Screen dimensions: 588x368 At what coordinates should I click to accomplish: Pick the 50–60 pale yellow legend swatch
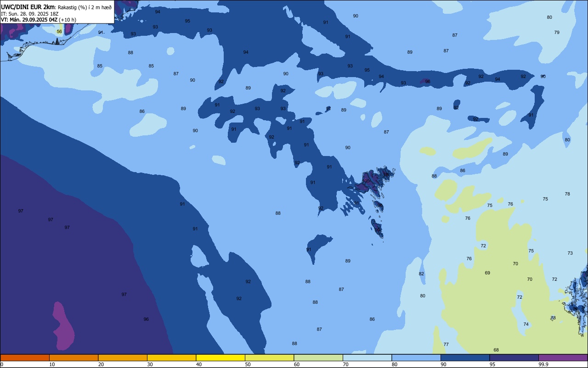269,357
